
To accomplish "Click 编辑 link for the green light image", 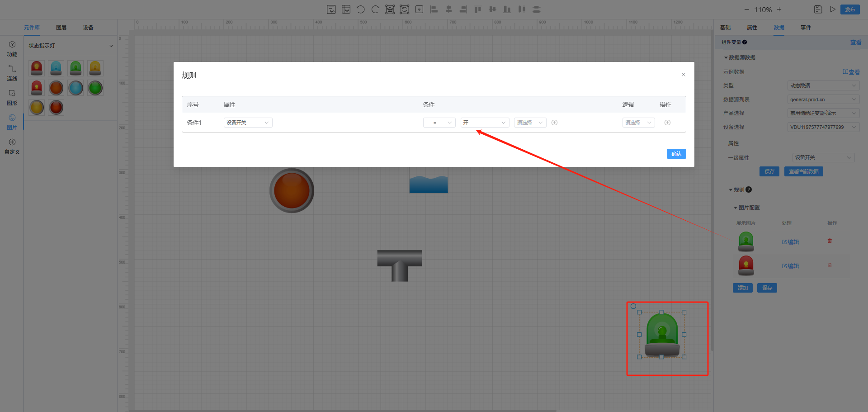I will click(x=791, y=242).
